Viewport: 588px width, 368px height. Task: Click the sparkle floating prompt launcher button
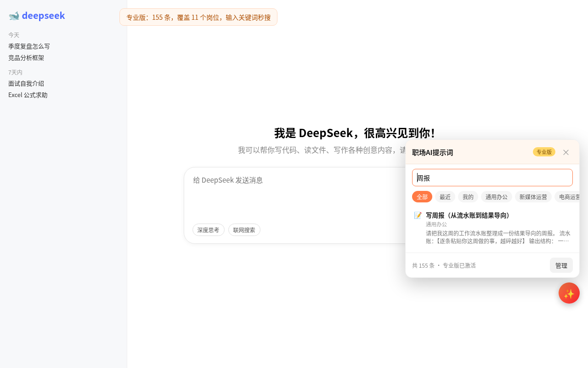(569, 293)
